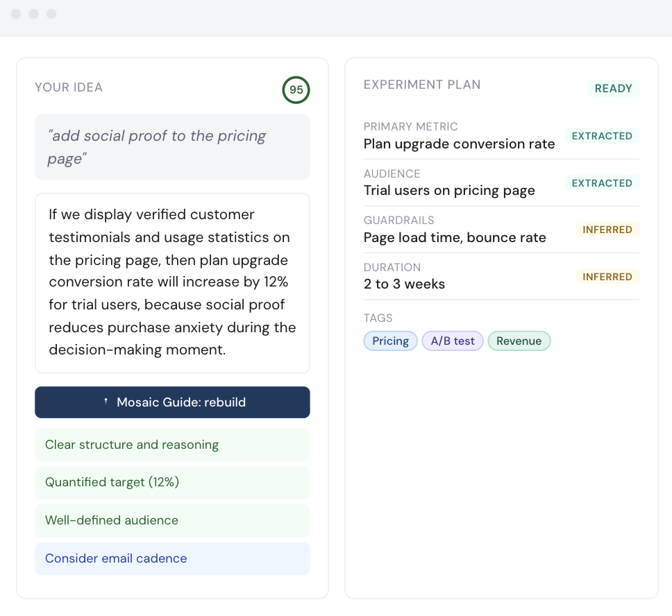Click the 'Well-defined audience' feedback item
This screenshot has width=672, height=616.
tap(172, 520)
